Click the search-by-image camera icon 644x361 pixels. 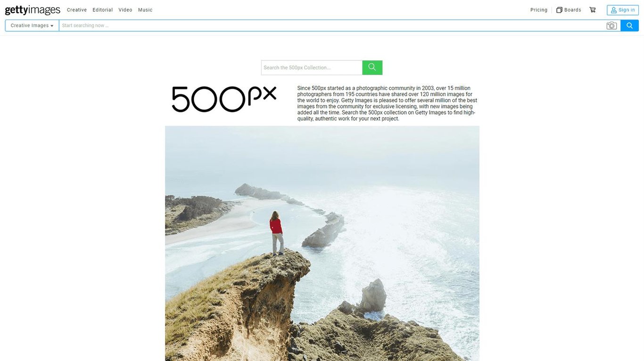coord(611,25)
